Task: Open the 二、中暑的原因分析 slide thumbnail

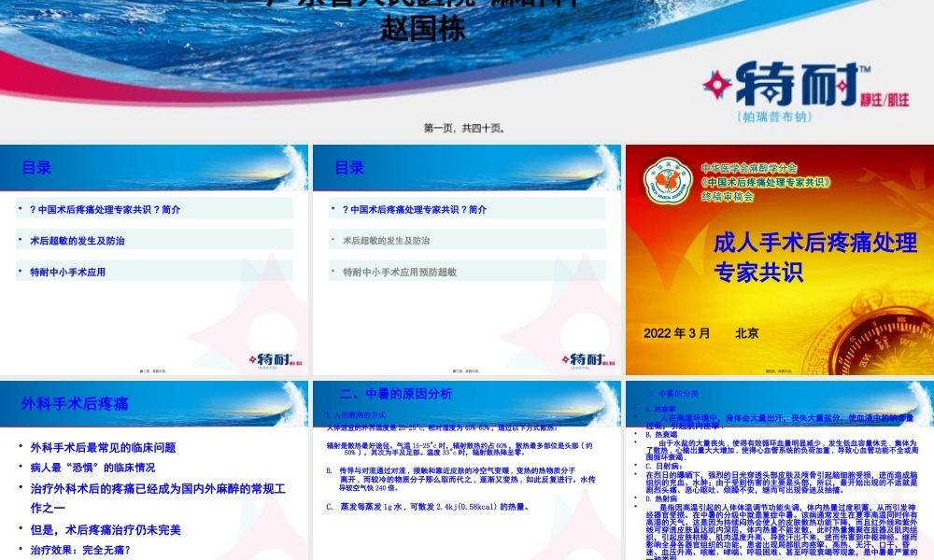Action: (467, 470)
